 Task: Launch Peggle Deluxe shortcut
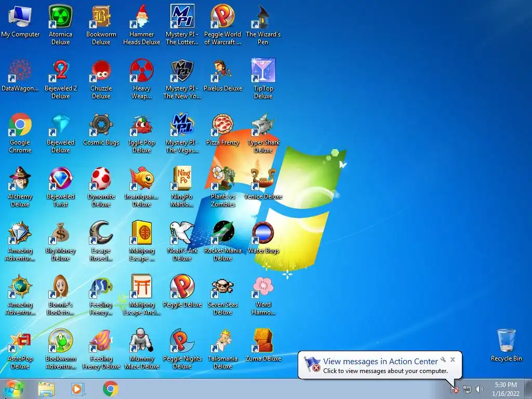tap(182, 291)
